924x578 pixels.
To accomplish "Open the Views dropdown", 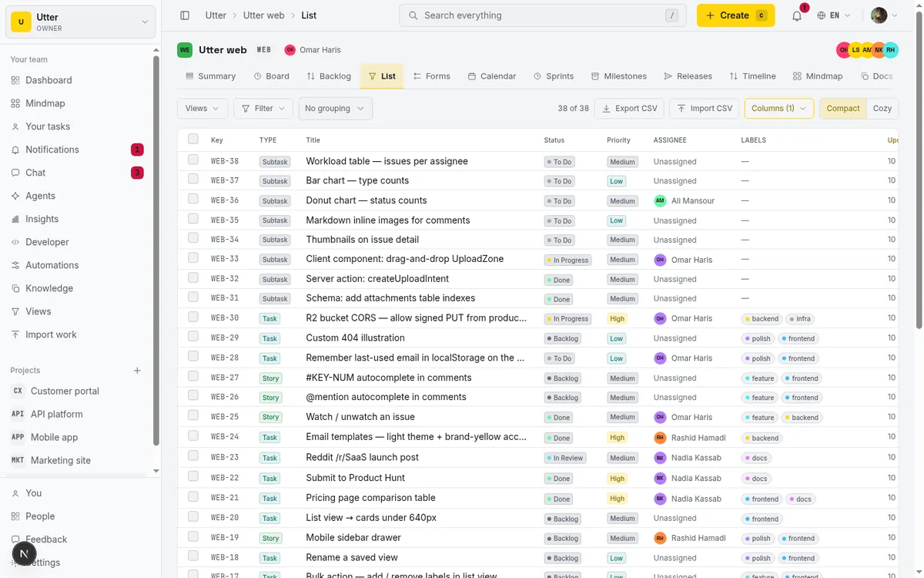I will point(203,109).
